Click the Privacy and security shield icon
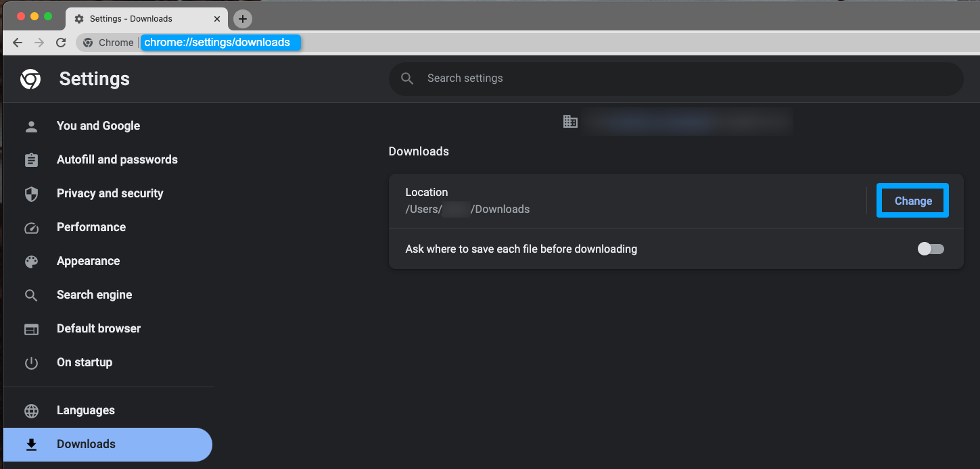 [31, 194]
